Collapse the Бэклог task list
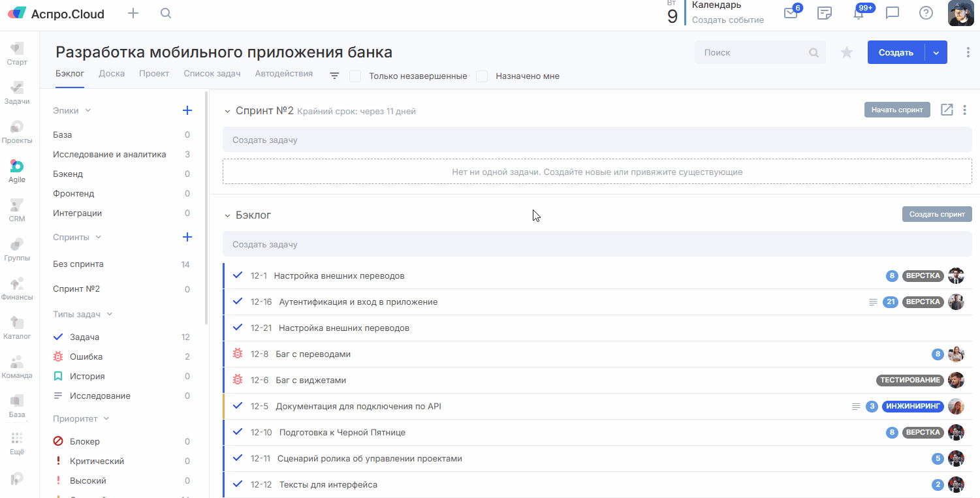 pyautogui.click(x=227, y=215)
